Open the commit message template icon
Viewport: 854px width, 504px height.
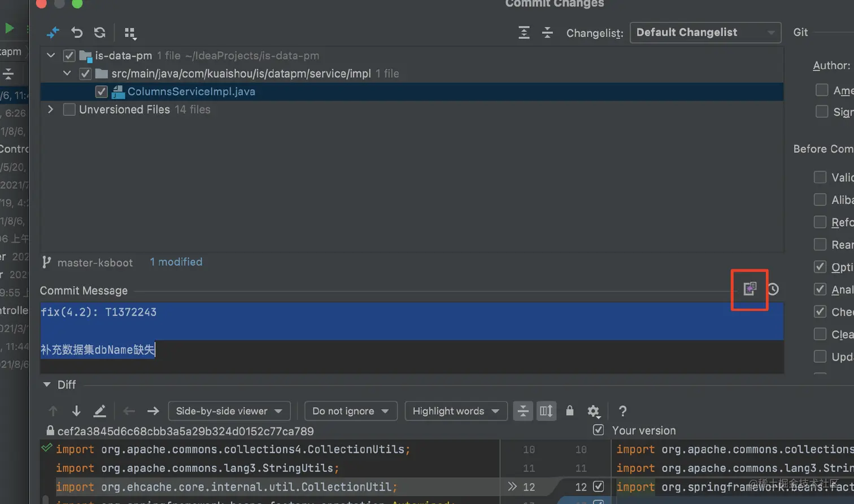click(x=750, y=289)
